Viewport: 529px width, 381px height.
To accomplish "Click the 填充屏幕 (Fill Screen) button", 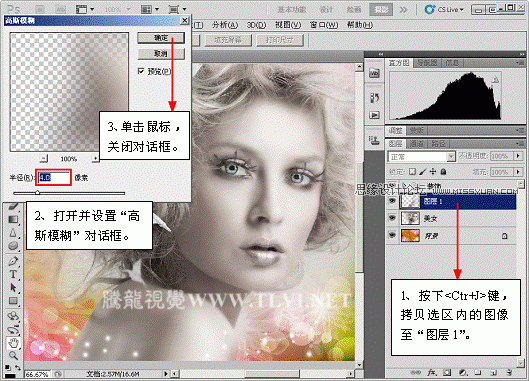I will (x=228, y=40).
